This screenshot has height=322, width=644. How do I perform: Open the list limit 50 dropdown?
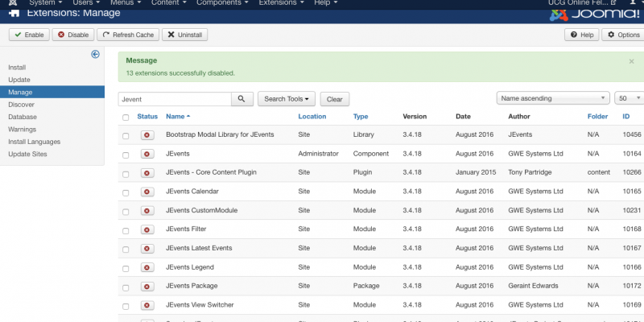pyautogui.click(x=630, y=98)
